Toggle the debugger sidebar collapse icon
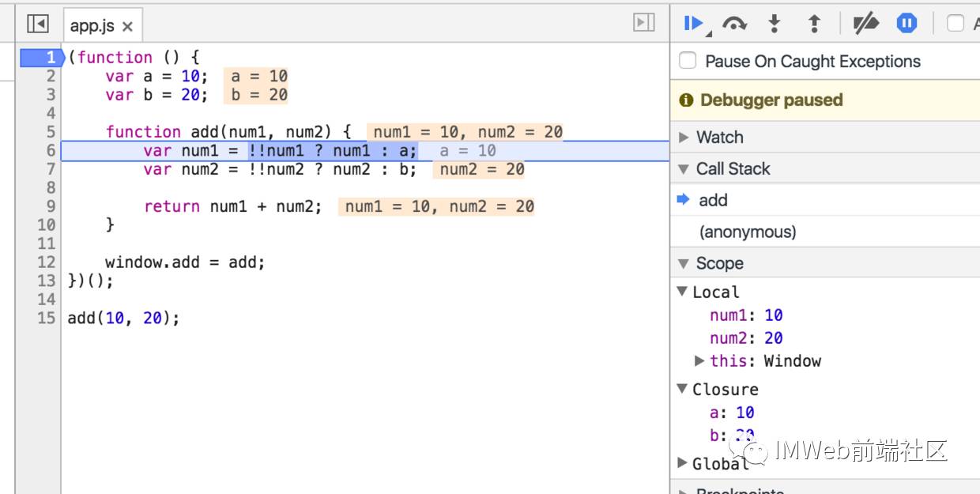 pyautogui.click(x=644, y=23)
